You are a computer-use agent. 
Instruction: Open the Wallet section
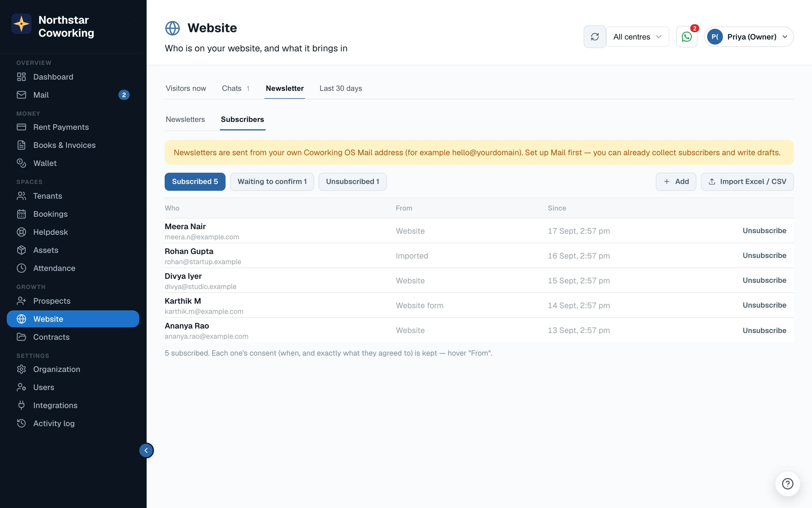[73, 163]
